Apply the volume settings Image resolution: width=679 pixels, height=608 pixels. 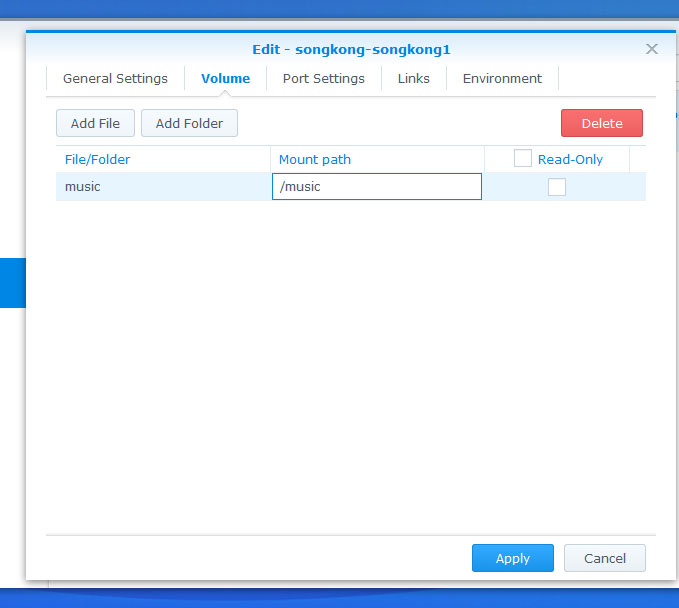click(513, 558)
